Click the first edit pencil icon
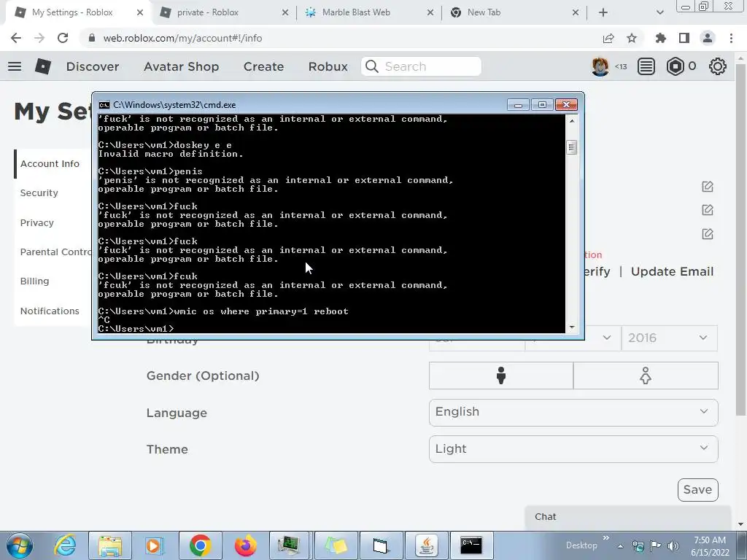The width and height of the screenshot is (747, 560). coord(708,187)
